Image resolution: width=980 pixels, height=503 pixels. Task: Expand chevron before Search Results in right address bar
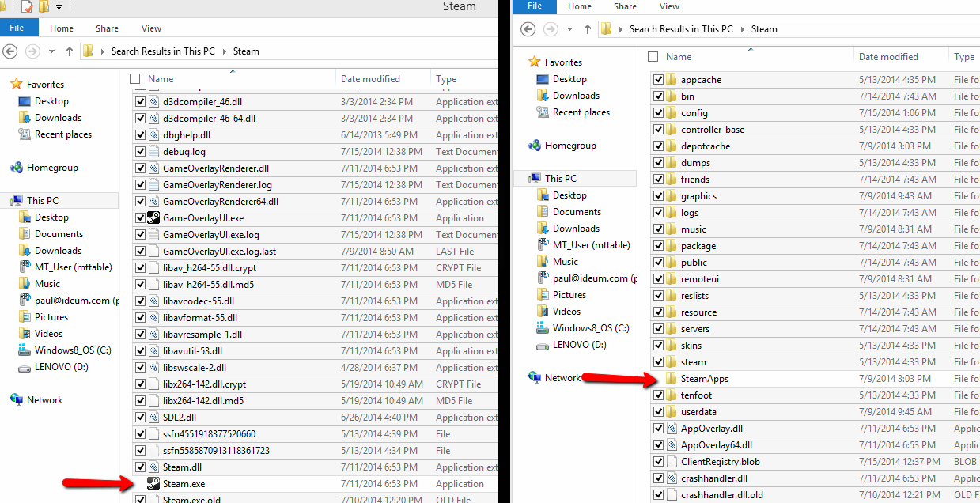pos(622,29)
